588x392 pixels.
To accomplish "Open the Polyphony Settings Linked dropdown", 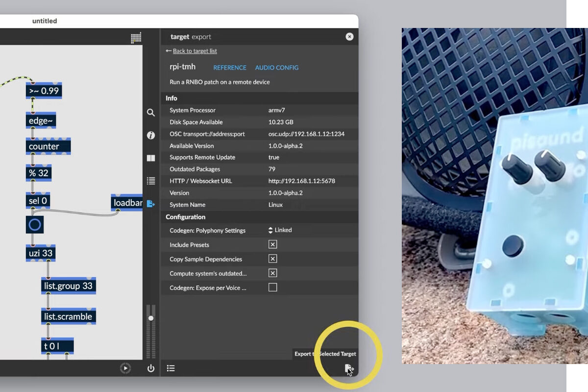I will pyautogui.click(x=280, y=230).
